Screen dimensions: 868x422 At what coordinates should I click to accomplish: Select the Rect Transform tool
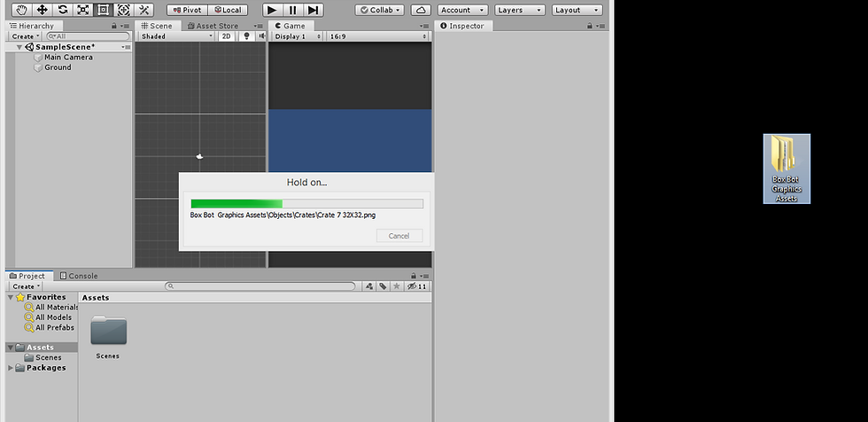click(103, 10)
